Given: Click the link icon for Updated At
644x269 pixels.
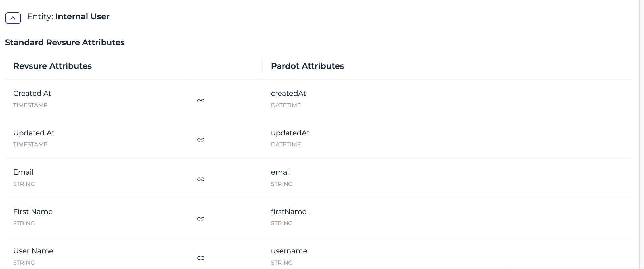Looking at the screenshot, I should pyautogui.click(x=201, y=140).
